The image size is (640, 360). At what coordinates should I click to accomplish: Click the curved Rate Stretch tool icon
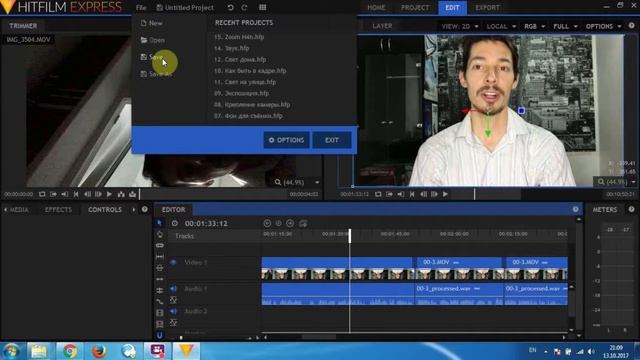(x=160, y=301)
